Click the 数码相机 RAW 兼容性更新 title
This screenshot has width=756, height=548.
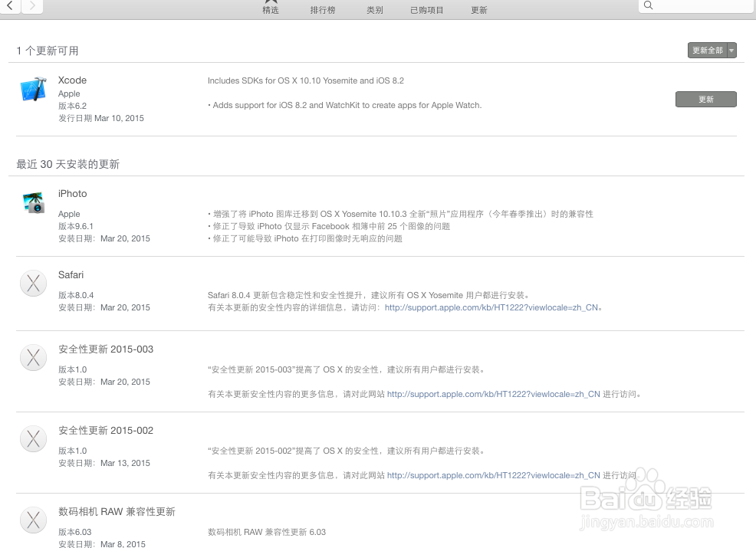(x=117, y=511)
